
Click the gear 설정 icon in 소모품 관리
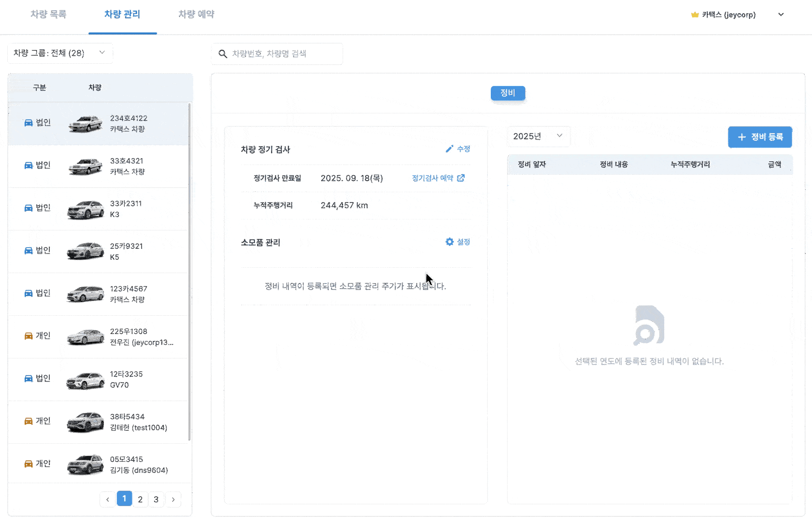449,242
